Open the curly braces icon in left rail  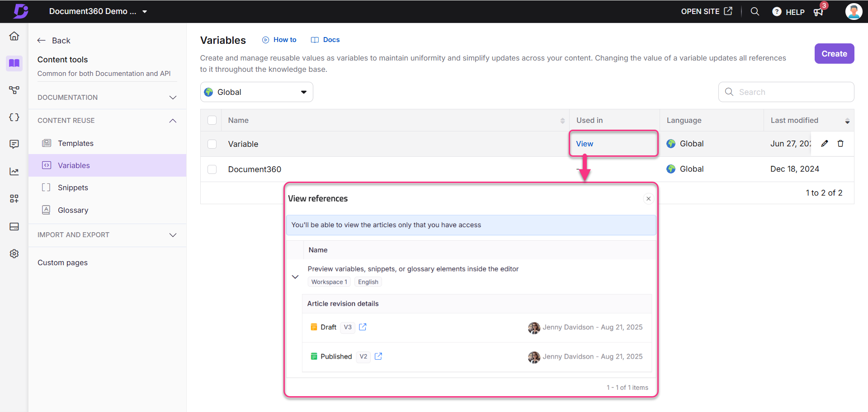click(14, 117)
